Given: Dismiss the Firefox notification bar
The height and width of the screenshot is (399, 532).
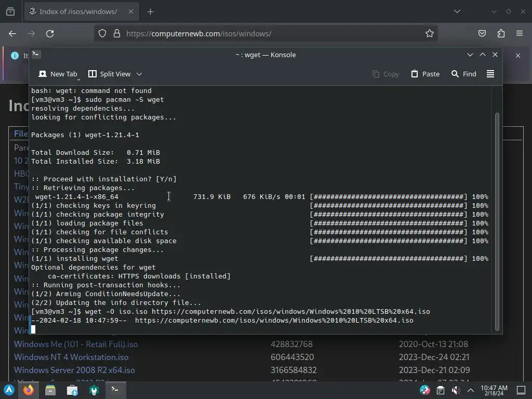Looking at the screenshot, I should [x=518, y=55].
